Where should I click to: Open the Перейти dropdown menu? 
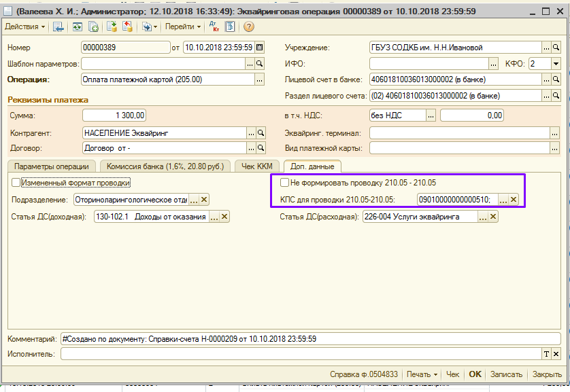tap(182, 26)
